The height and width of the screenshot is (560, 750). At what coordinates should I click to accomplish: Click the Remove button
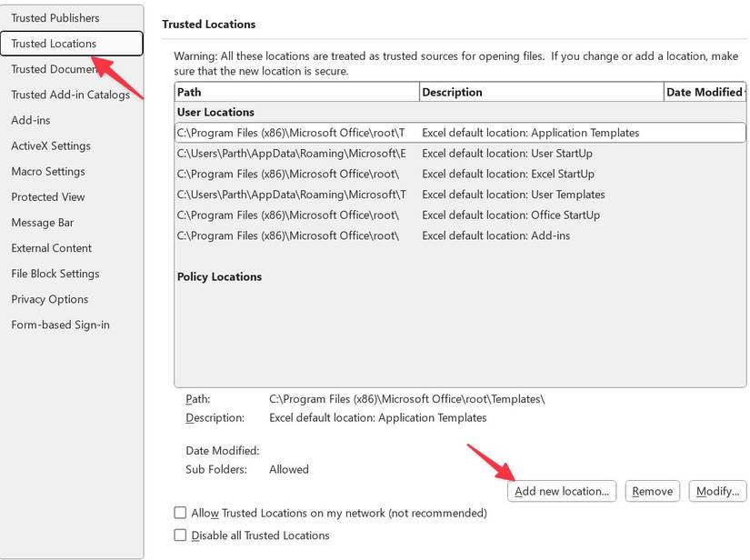coord(652,491)
